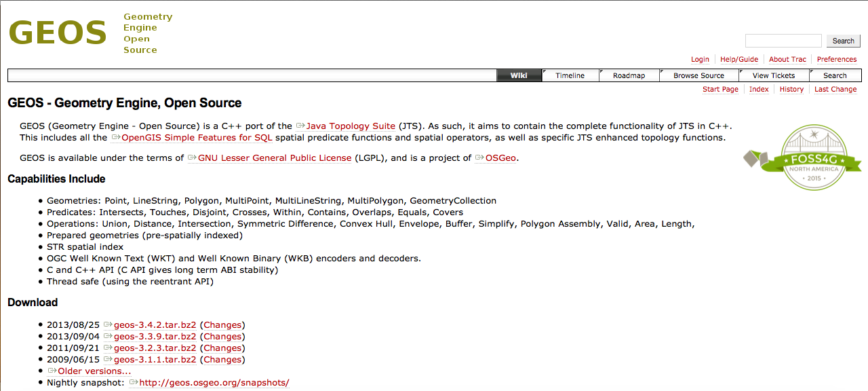Click the 'Geometries: Point, LineString' list item
The width and height of the screenshot is (868, 391).
tap(271, 201)
